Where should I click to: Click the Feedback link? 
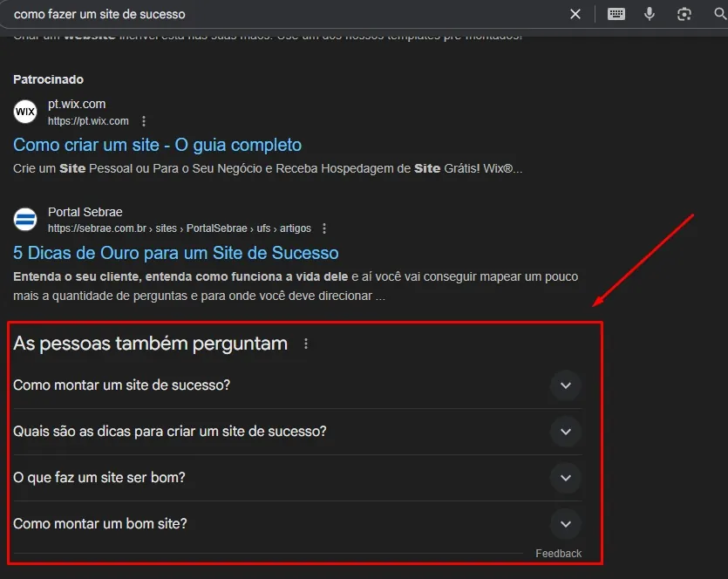coord(558,553)
